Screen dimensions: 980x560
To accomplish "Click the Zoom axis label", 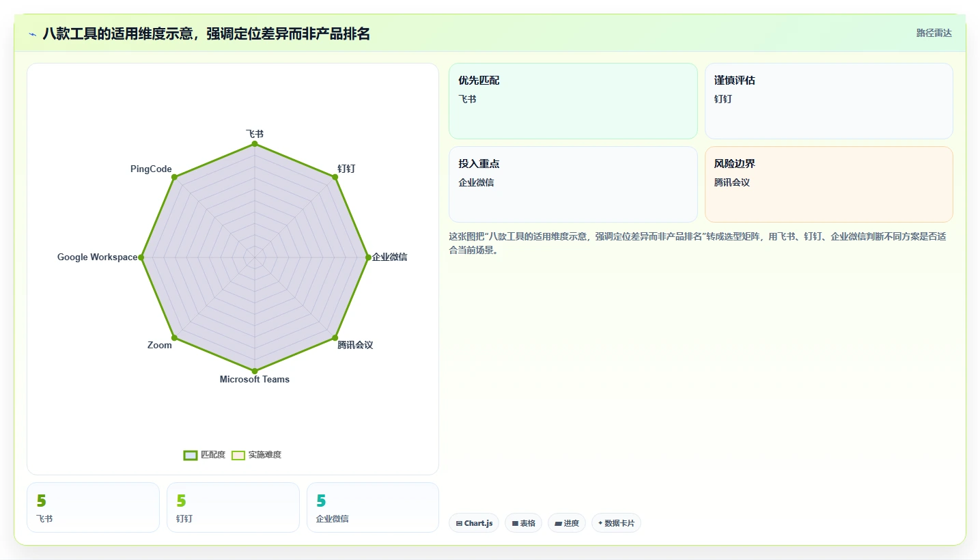I will (160, 345).
